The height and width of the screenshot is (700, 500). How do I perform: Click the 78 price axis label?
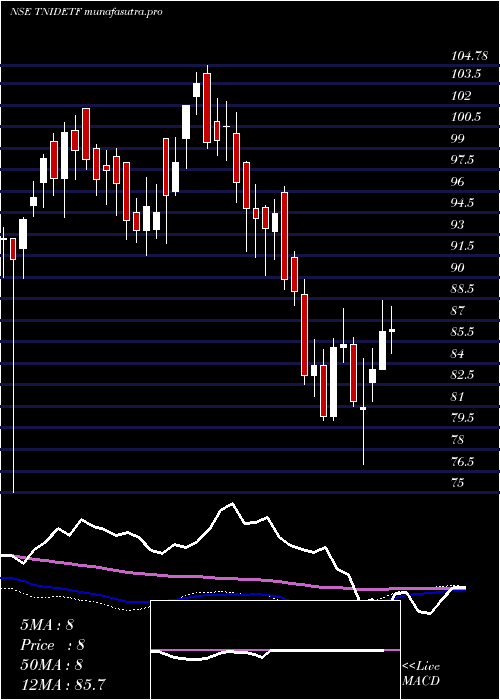click(458, 439)
